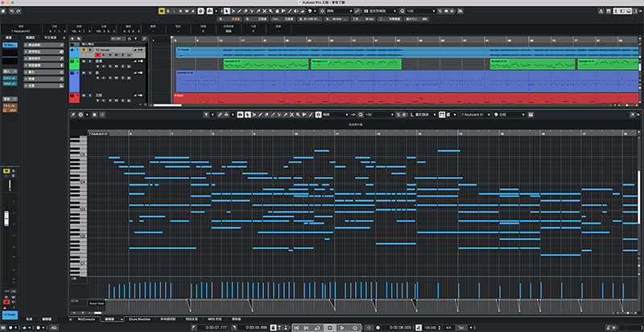Viewport: 644px width, 332px height.
Task: Open the Keyboard 01 part selector dropdown
Action: (x=476, y=114)
